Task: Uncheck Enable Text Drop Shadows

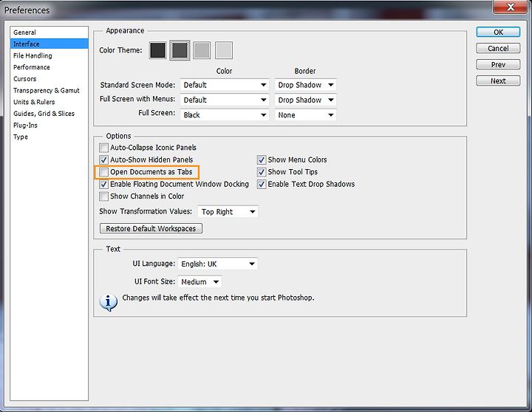Action: tap(262, 184)
